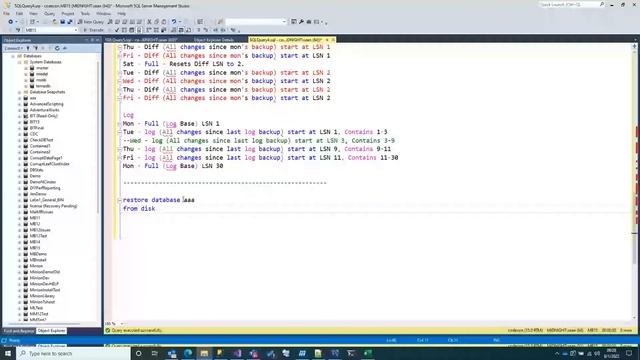Click the Object Explorer panel auto-hide pin icon
640x360 pixels.
click(92, 40)
